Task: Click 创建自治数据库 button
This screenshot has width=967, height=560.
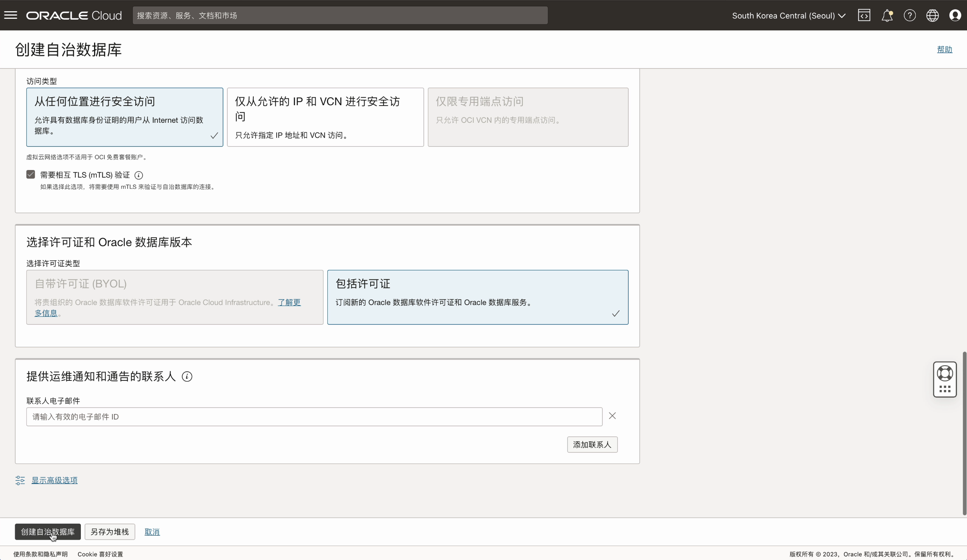Action: point(48,532)
